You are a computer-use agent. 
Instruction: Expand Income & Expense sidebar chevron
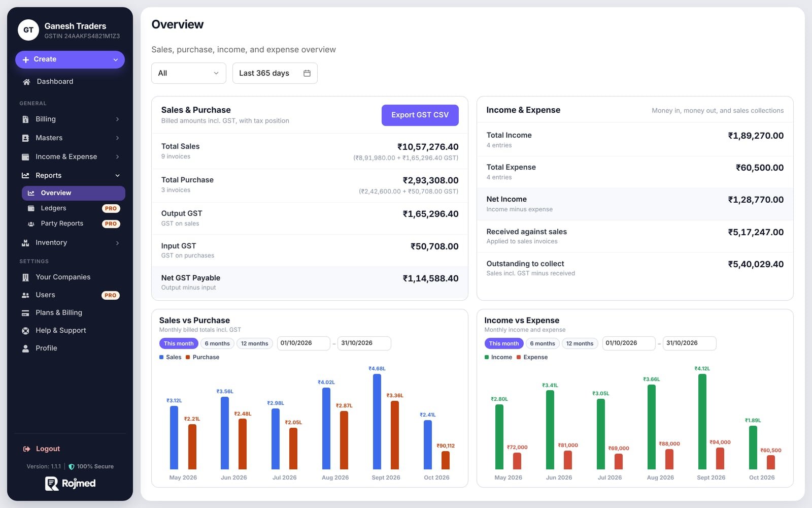tap(117, 157)
